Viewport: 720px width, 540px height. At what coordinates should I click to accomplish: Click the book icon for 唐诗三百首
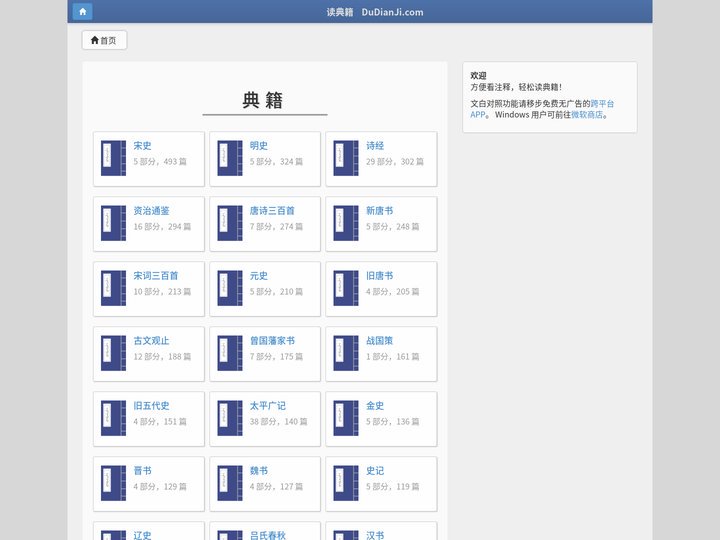coord(230,223)
